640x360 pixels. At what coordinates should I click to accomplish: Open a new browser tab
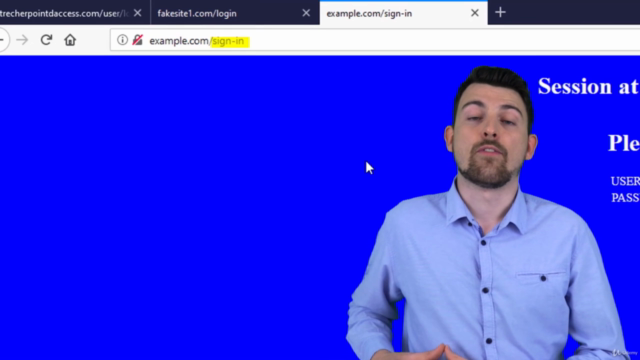[500, 13]
